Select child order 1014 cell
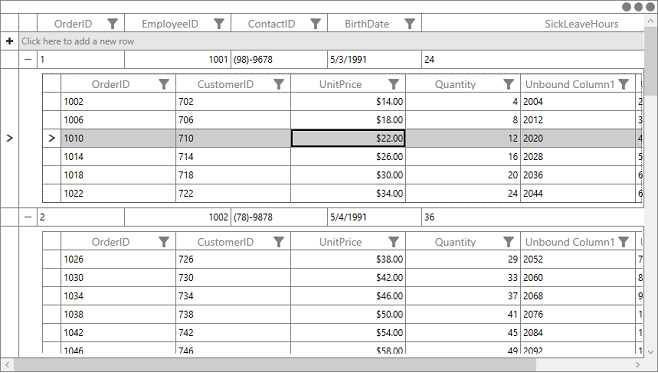The image size is (658, 373). (x=118, y=157)
